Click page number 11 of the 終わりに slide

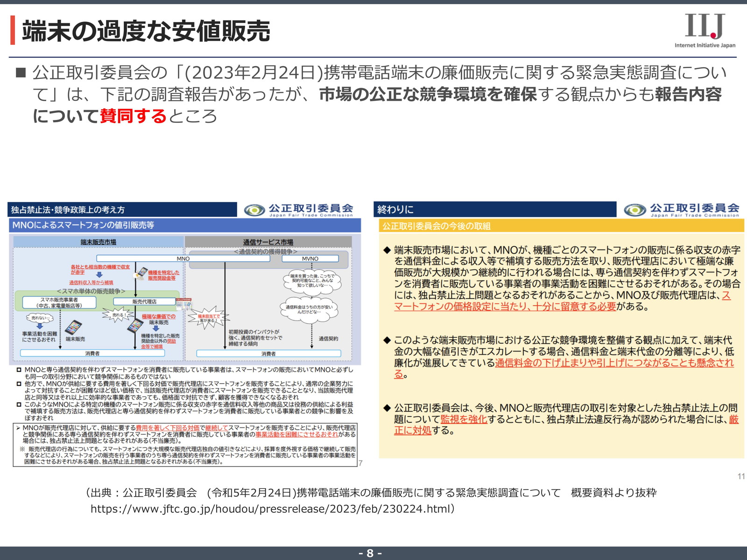pyautogui.click(x=741, y=476)
